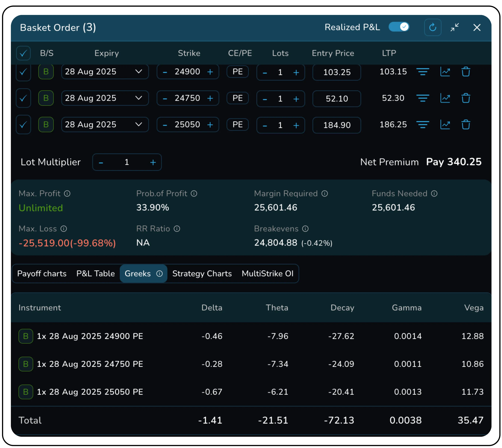Open the expiry dropdown for the 24900 PE leg

(x=139, y=72)
